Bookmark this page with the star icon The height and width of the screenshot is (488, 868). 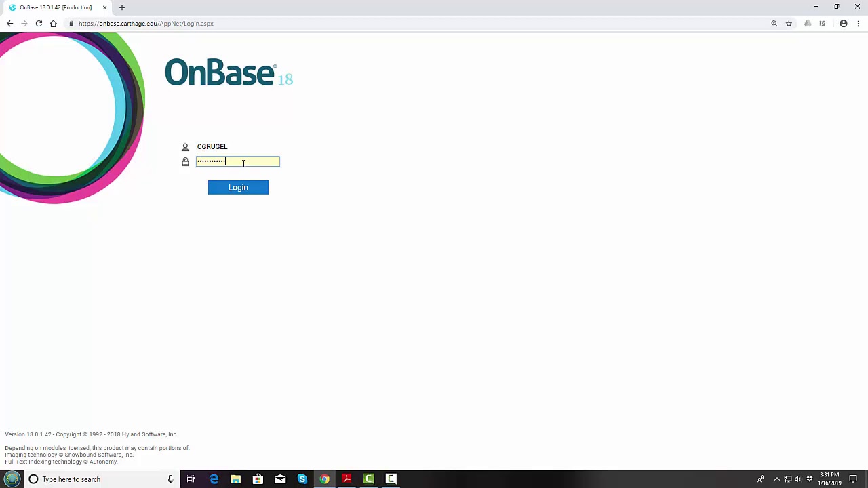(x=789, y=24)
